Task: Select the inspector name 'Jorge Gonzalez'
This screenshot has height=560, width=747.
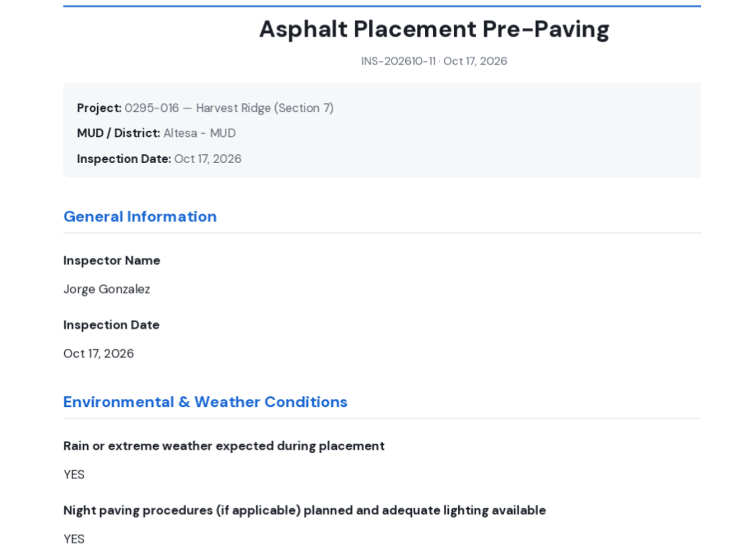Action: coord(106,289)
